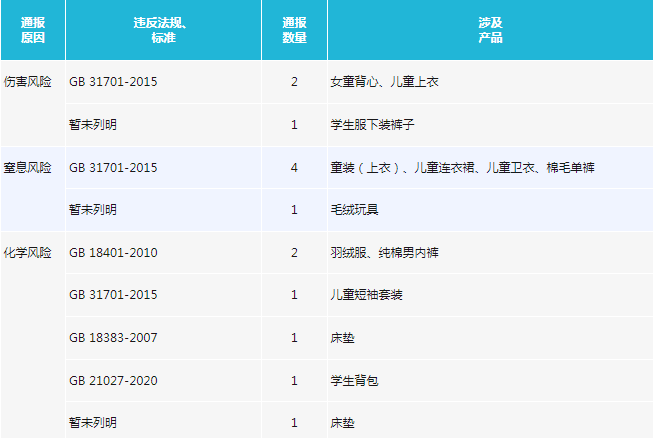Click the 伤害风险 category cell
The height and width of the screenshot is (438, 653).
click(28, 81)
